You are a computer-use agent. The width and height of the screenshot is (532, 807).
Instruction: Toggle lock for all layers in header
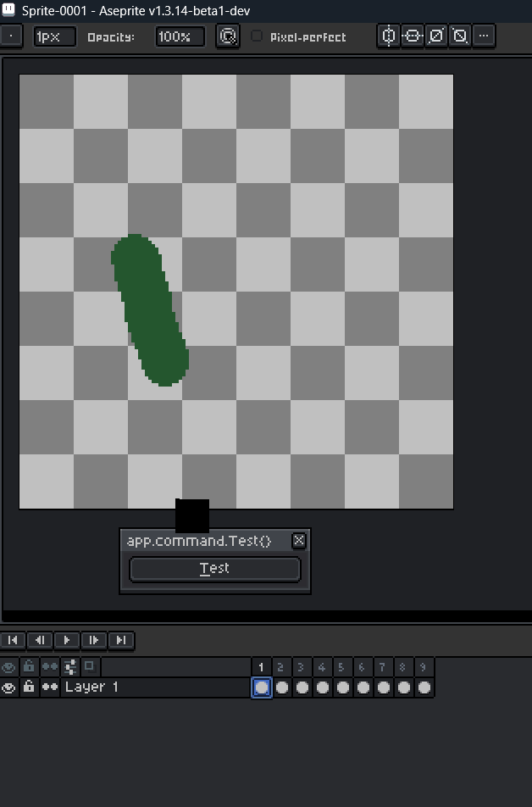coord(30,667)
